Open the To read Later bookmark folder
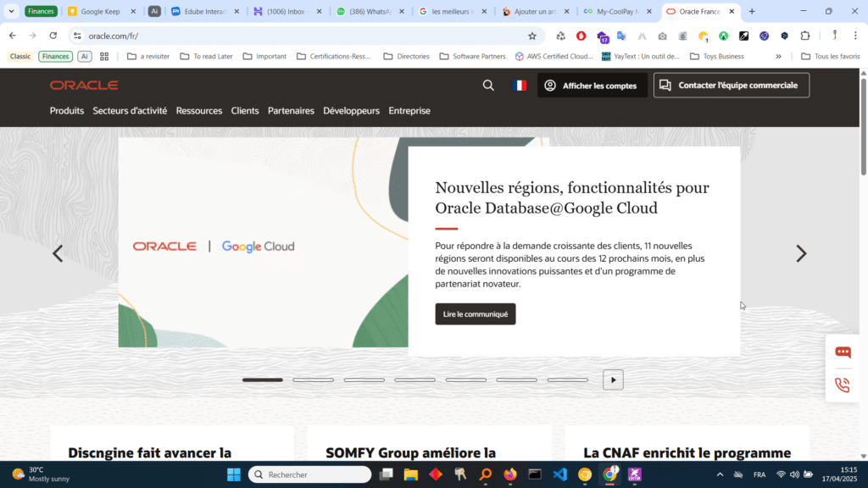This screenshot has height=488, width=868. (207, 57)
